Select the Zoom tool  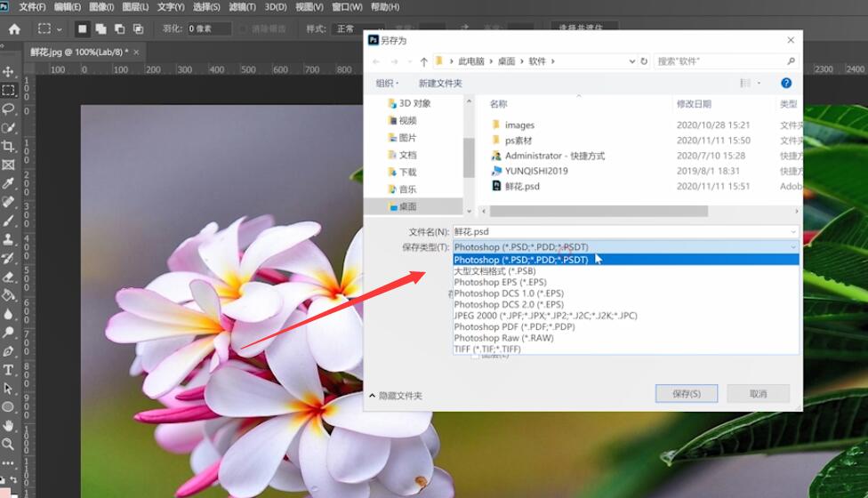pyautogui.click(x=8, y=444)
